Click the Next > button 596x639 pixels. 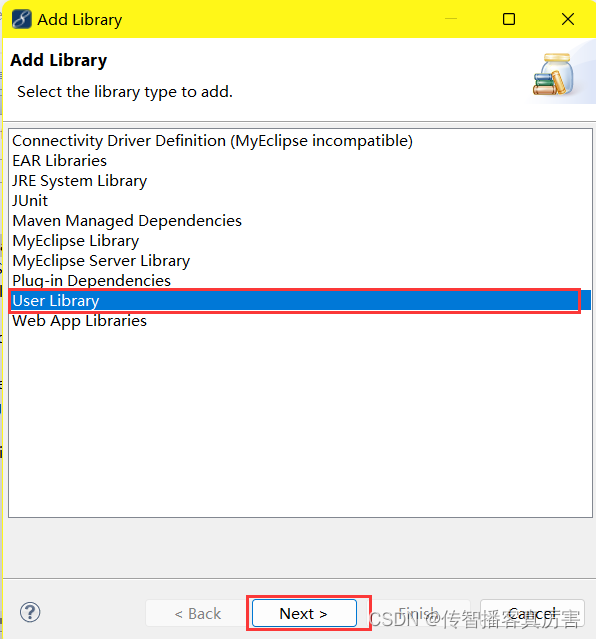pos(304,613)
